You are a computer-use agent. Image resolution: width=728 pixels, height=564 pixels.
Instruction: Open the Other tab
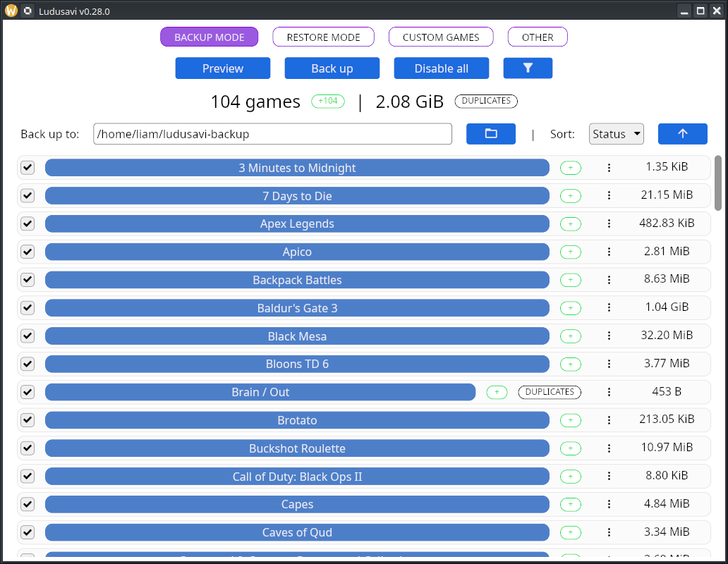538,37
